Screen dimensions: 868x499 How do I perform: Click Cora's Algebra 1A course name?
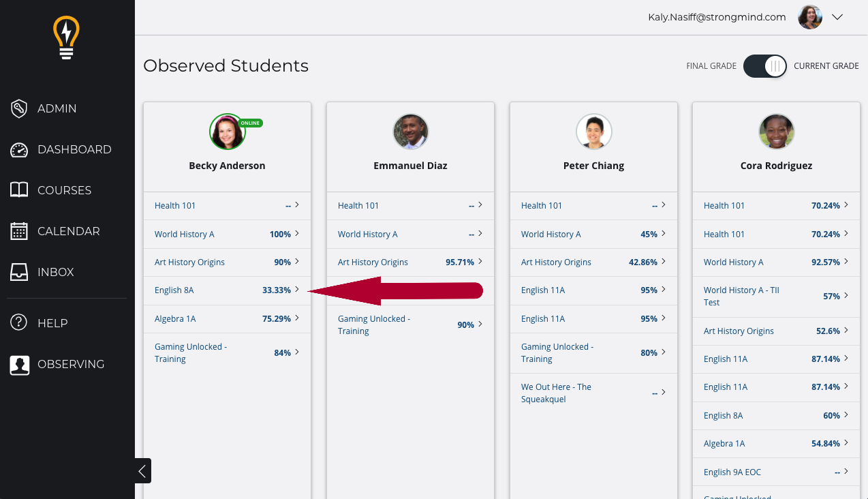pyautogui.click(x=724, y=444)
